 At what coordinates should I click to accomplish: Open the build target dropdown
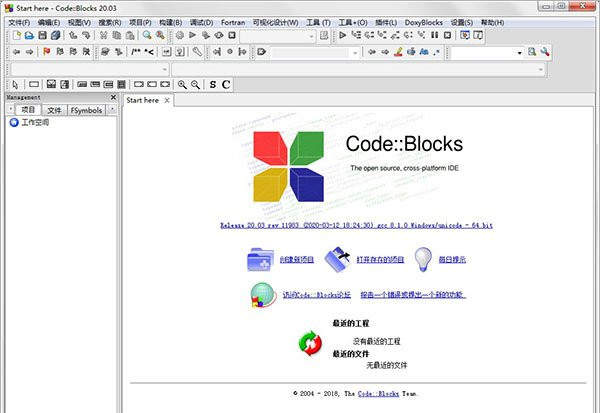point(311,37)
